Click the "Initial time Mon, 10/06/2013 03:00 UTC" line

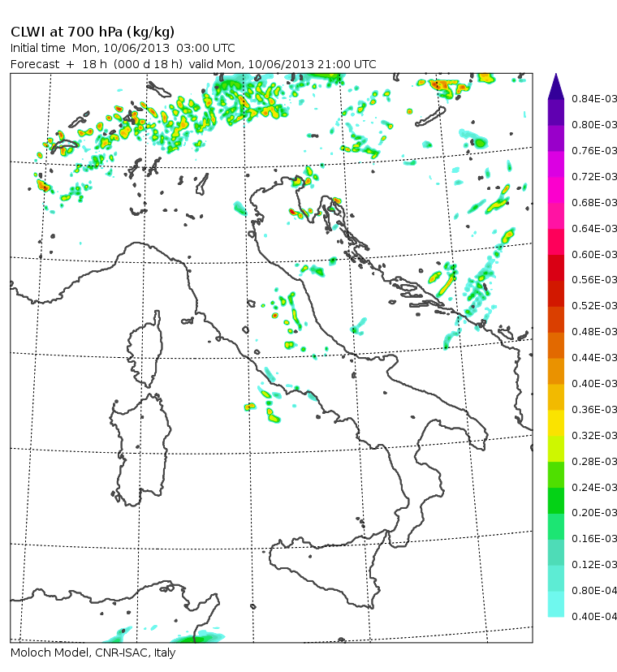[x=123, y=48]
